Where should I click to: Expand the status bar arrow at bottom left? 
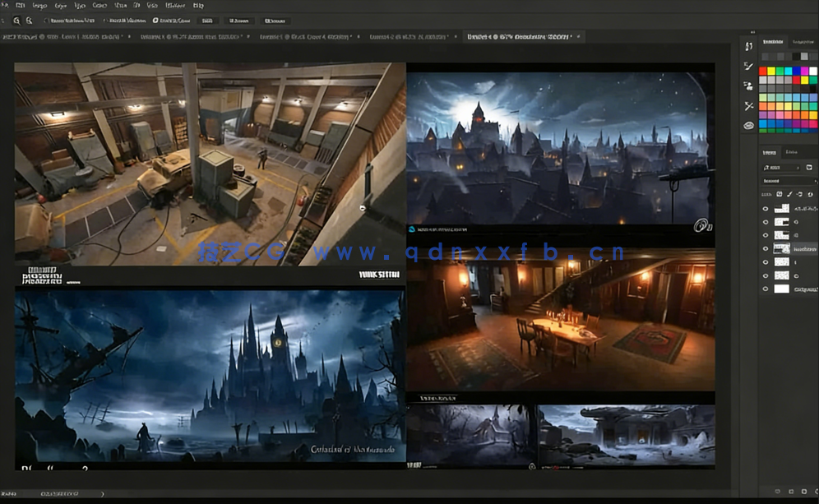click(x=102, y=494)
